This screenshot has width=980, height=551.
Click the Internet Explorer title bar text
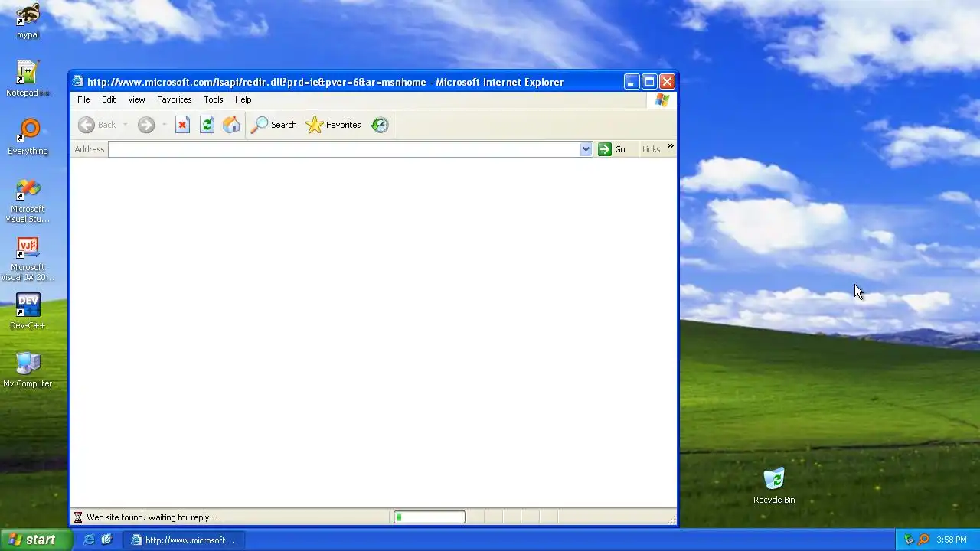[x=325, y=82]
